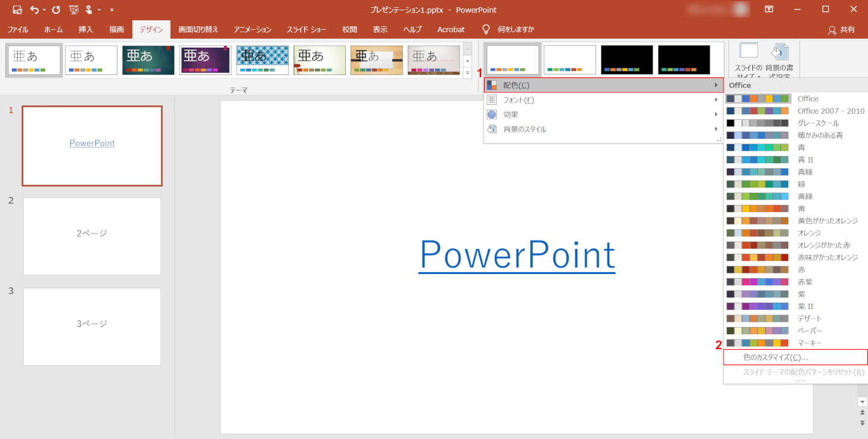
Task: Select the 2ページ slide thumbnail
Action: (x=92, y=236)
